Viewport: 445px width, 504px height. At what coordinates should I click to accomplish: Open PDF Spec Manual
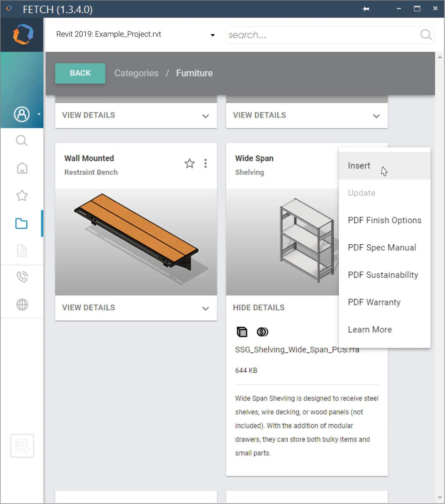385,248
